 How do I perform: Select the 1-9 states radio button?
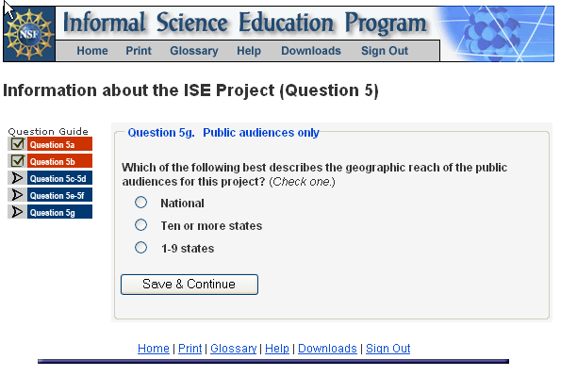tap(141, 248)
